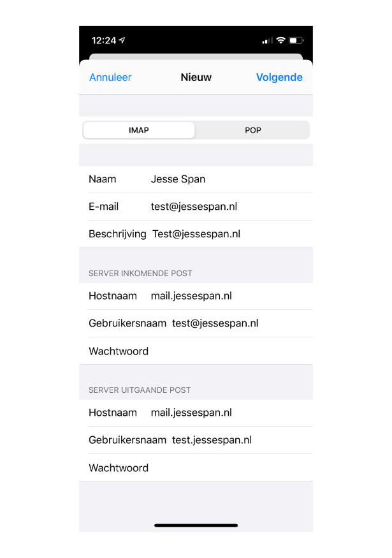
Task: Edit the Beschrijving field
Action: tap(196, 234)
